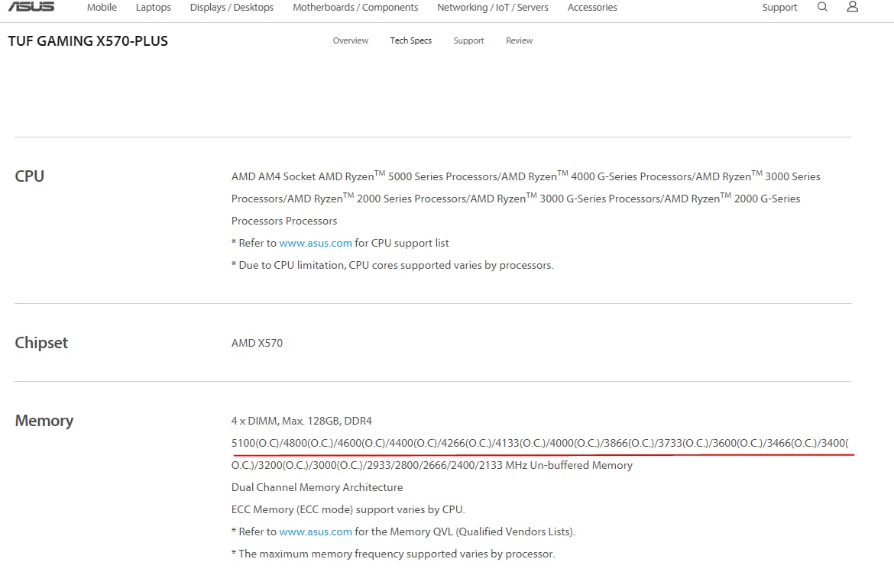Follow www.asus.com link for Memory QVL
Viewport: 894px width, 588px height.
tap(316, 531)
